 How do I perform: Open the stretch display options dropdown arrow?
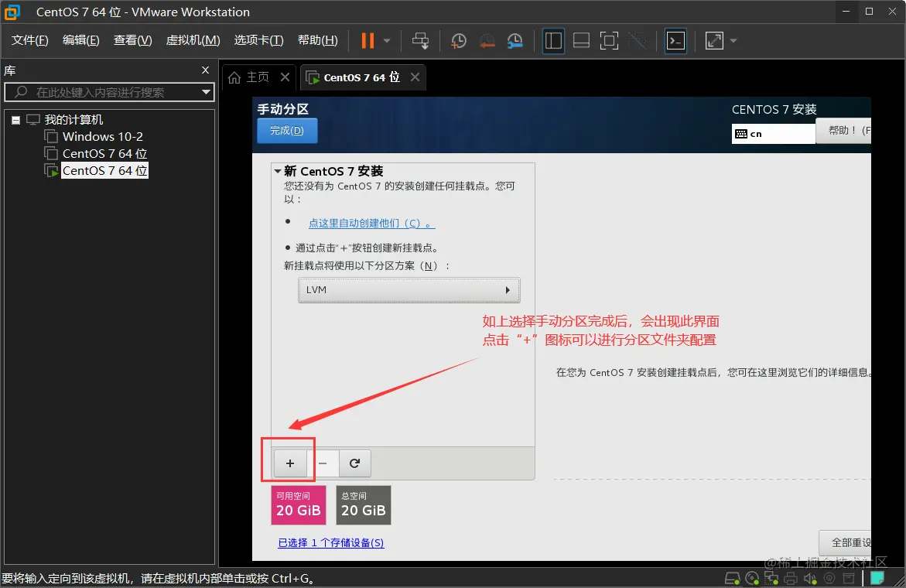(733, 40)
